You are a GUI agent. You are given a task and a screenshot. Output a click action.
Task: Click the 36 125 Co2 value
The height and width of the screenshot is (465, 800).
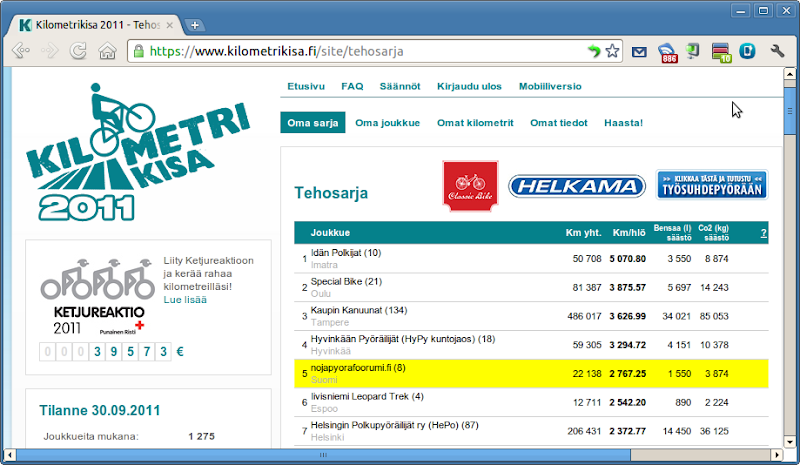(x=714, y=431)
